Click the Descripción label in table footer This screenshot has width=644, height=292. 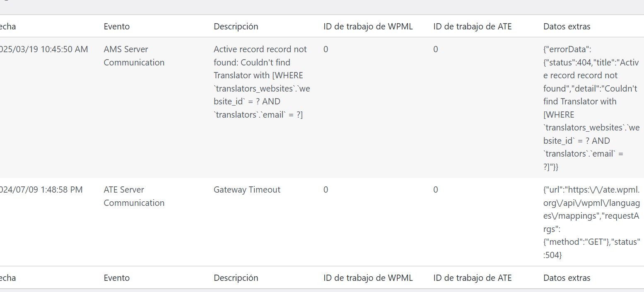(x=236, y=278)
